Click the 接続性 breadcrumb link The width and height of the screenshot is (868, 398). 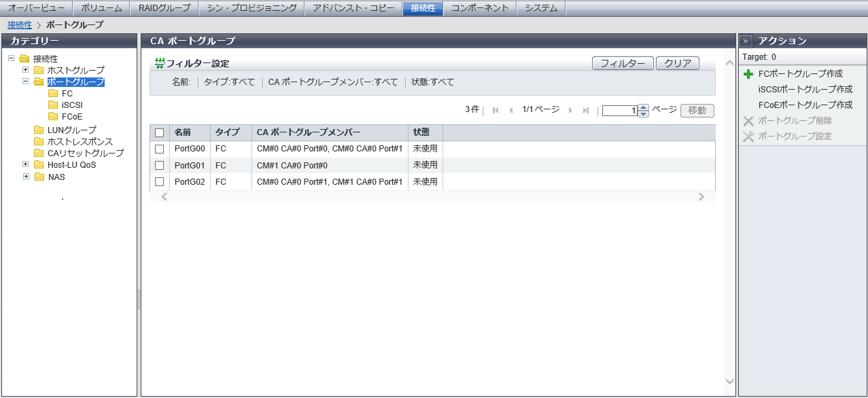(x=19, y=24)
